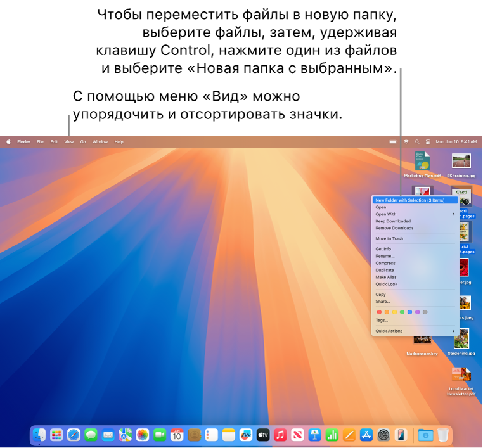Choose Make Alias

[x=415, y=277]
